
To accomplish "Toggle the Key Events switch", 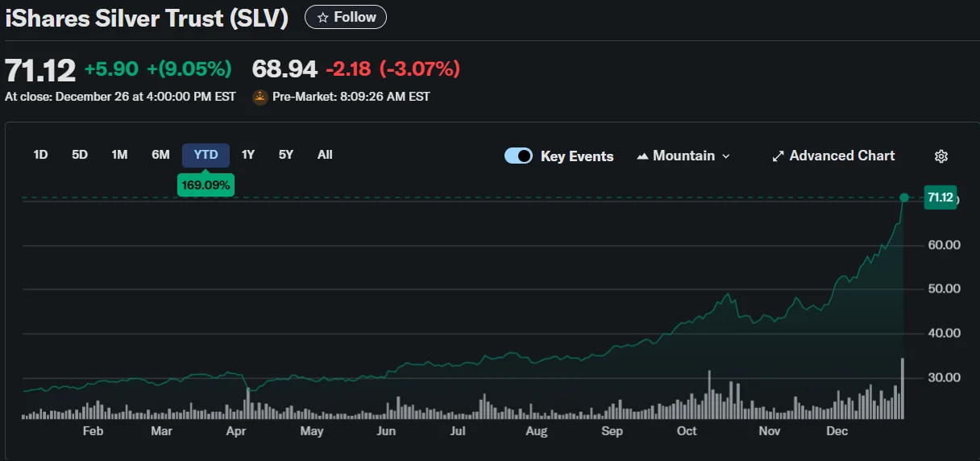I will pos(518,156).
